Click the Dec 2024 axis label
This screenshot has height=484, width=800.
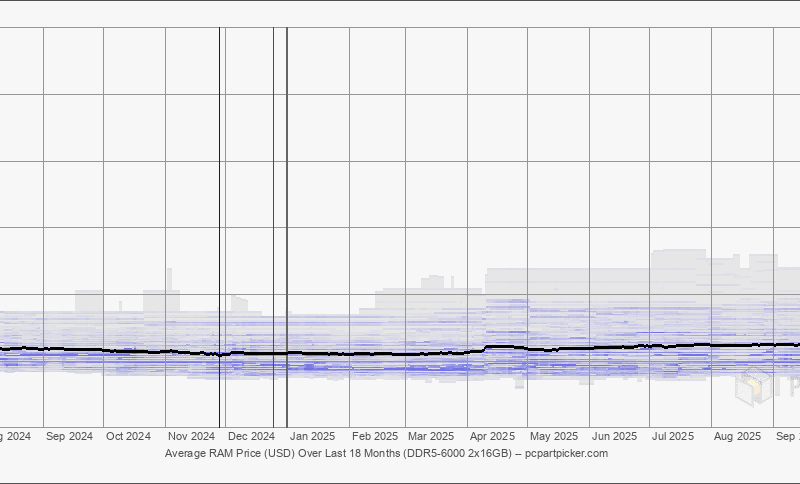pyautogui.click(x=251, y=436)
